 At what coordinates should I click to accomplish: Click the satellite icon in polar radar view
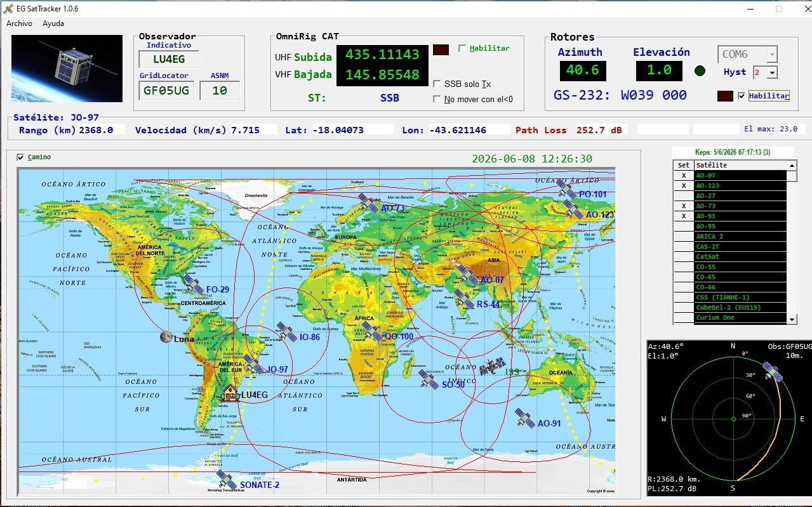[x=773, y=372]
